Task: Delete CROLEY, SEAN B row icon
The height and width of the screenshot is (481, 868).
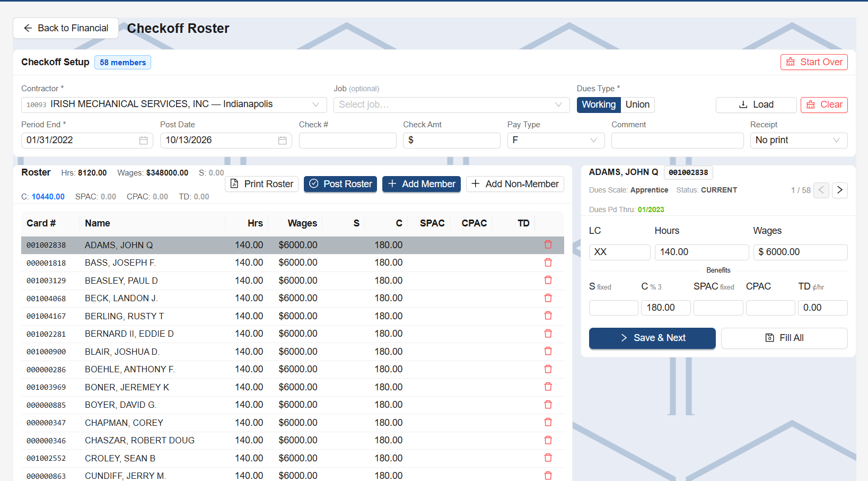Action: pos(548,458)
